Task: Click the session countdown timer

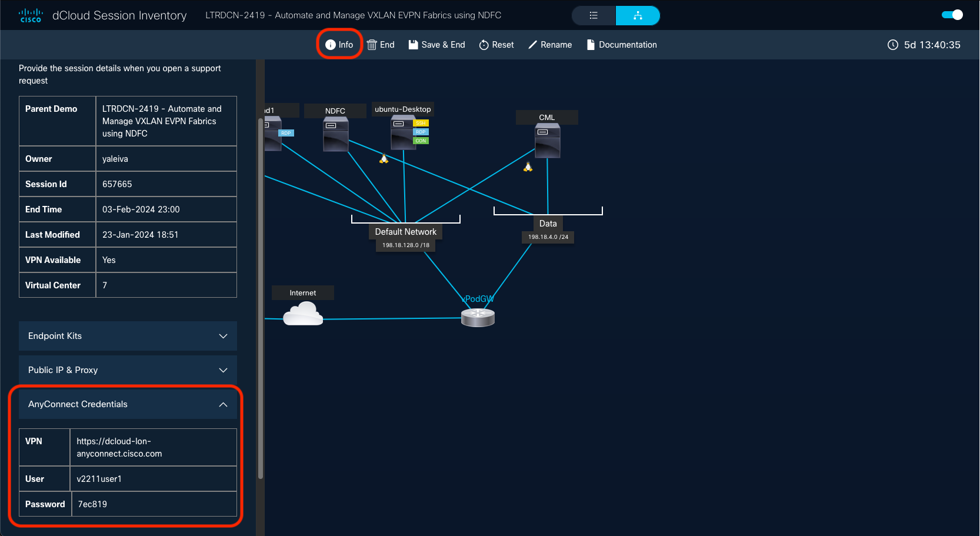Action: coord(932,45)
